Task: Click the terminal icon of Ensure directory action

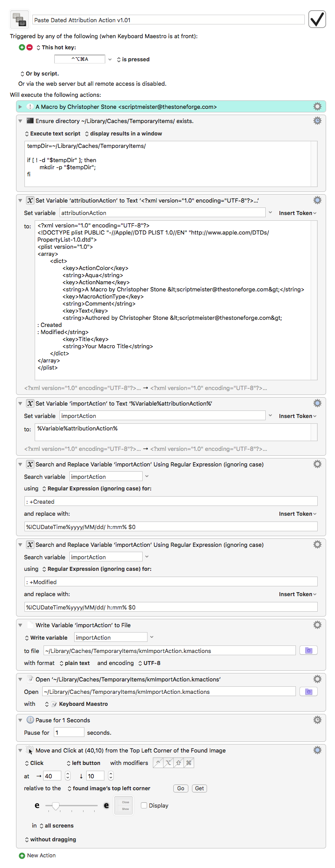Action: [30, 121]
